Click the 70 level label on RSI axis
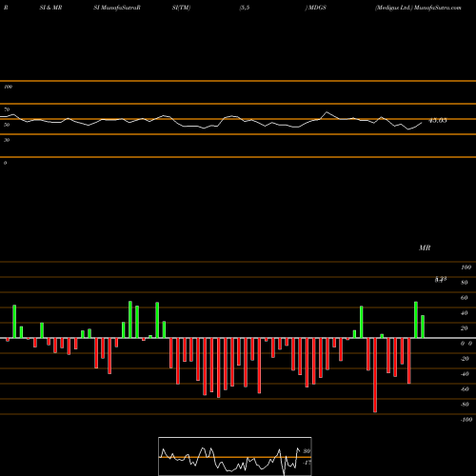Viewport: 476px width, 476px height. [7, 109]
